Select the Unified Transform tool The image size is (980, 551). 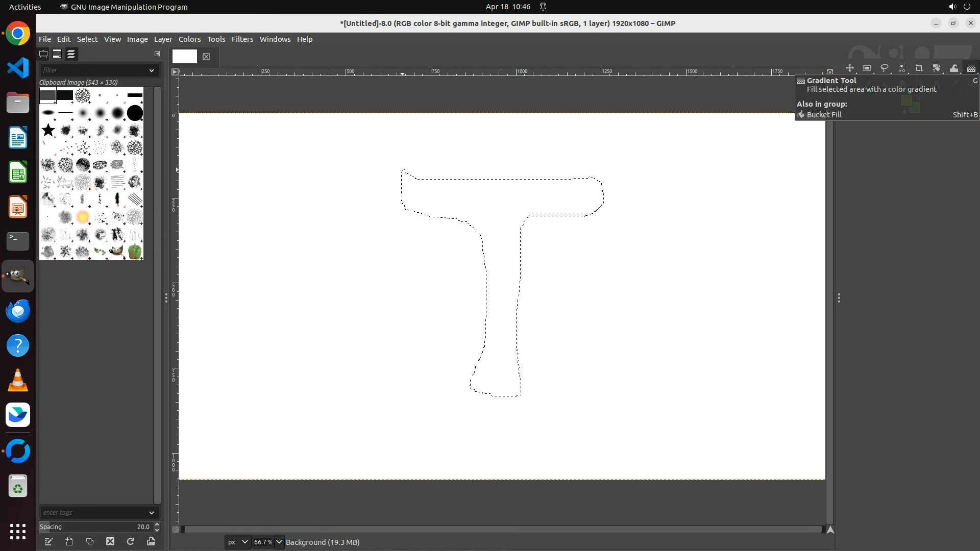click(936, 68)
